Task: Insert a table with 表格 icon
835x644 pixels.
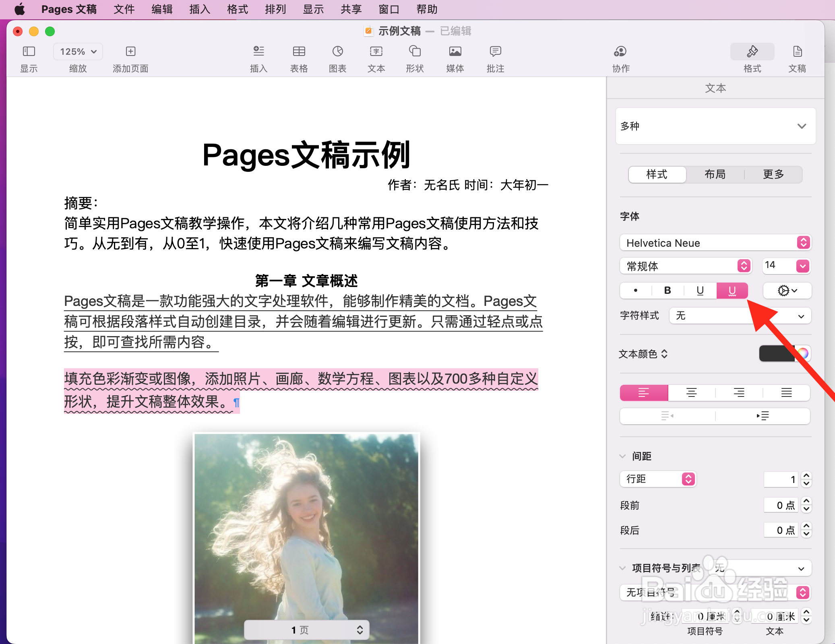Action: tap(299, 52)
